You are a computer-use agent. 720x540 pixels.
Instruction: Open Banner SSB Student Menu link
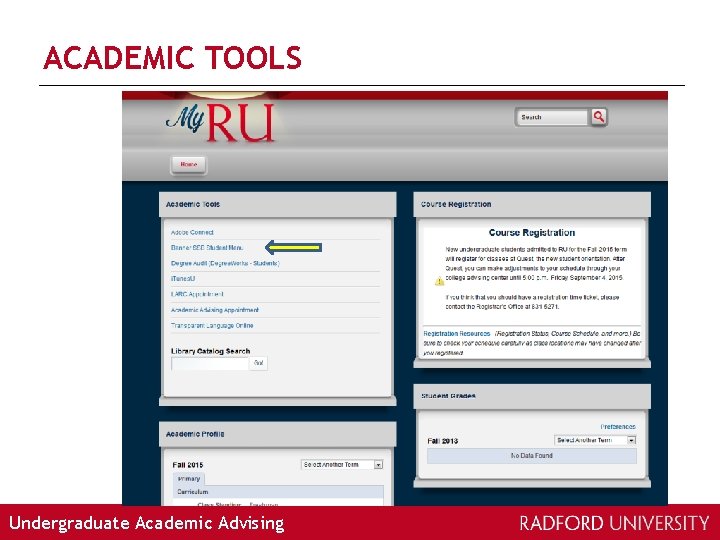(207, 248)
